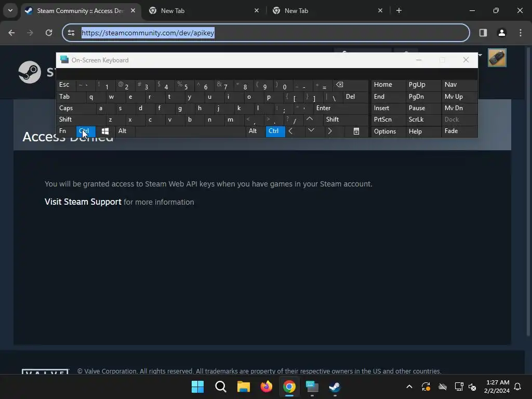This screenshot has height=399, width=532.
Task: Show hidden system tray icons
Action: (409, 387)
